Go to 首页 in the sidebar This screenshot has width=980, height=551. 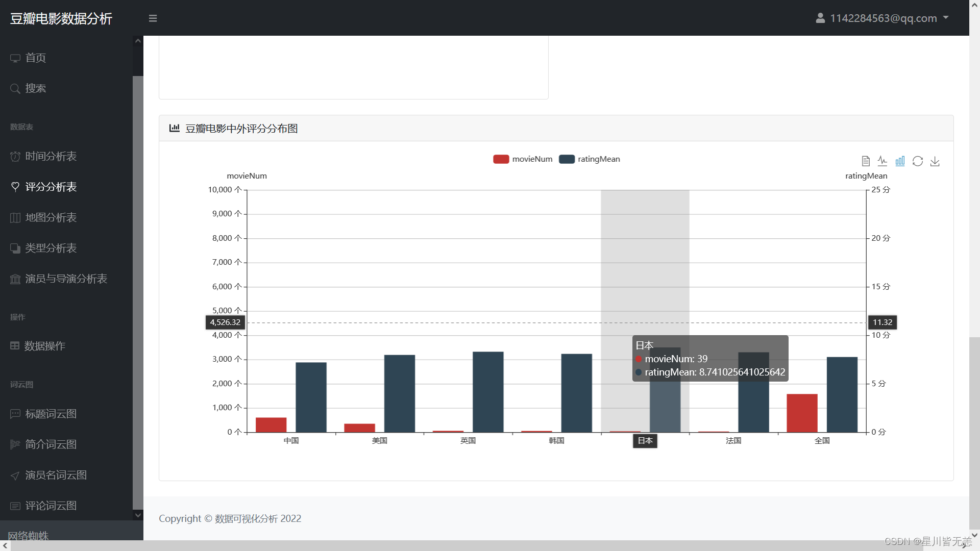(x=36, y=58)
